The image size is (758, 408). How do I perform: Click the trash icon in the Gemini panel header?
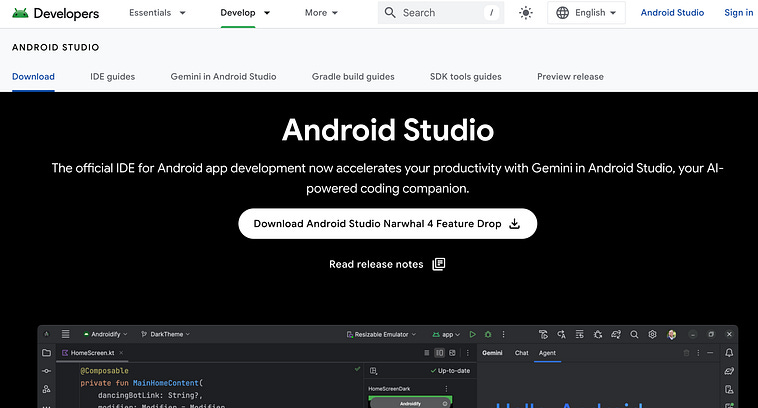click(x=686, y=353)
